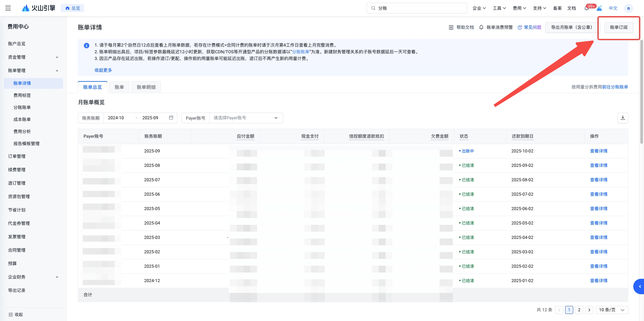
Task: Switch language via 中文
Action: tap(613, 8)
